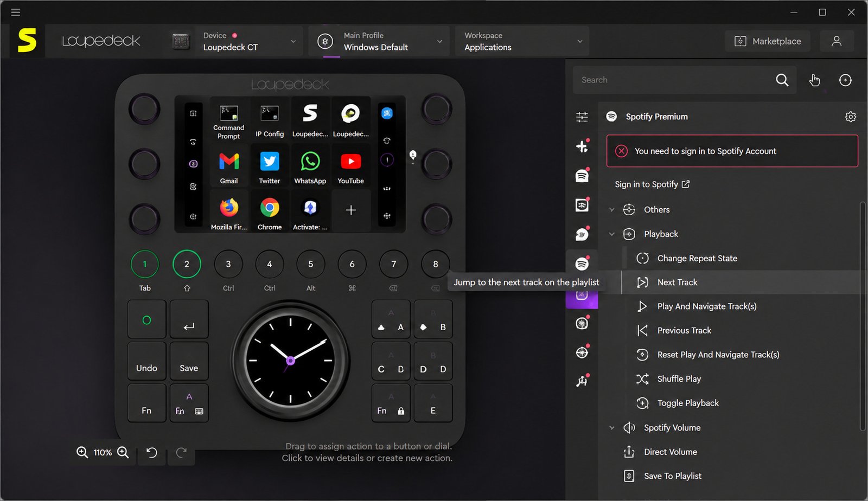This screenshot has width=868, height=501.
Task: Click the top-right rotary dial
Action: tap(436, 108)
